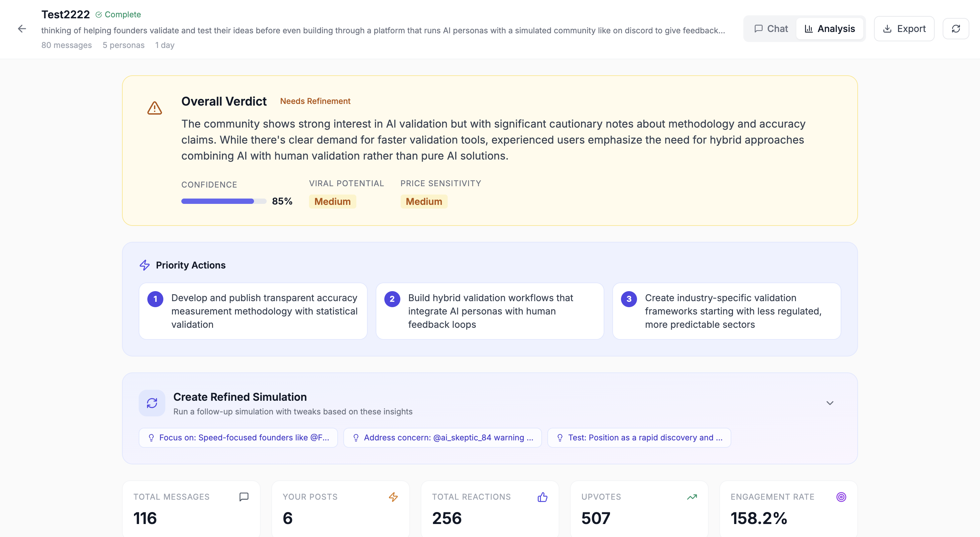Click the Total Reactions thumbs-up icon
This screenshot has height=537, width=980.
click(543, 497)
